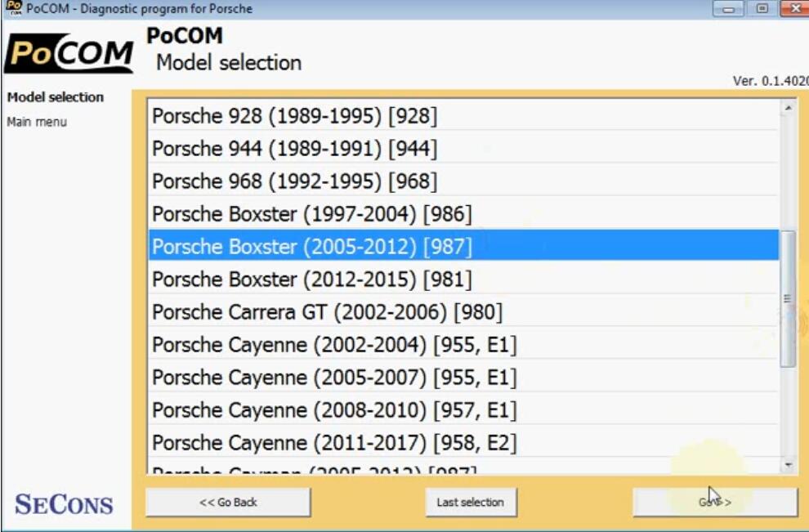
Task: Select Porsche 968 (1992-1995) [968]
Action: point(463,181)
